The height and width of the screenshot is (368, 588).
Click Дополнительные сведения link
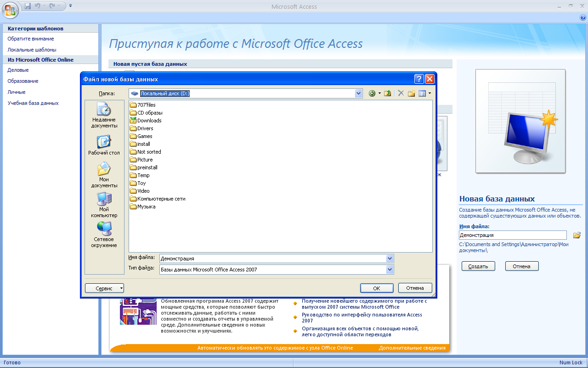click(x=412, y=348)
